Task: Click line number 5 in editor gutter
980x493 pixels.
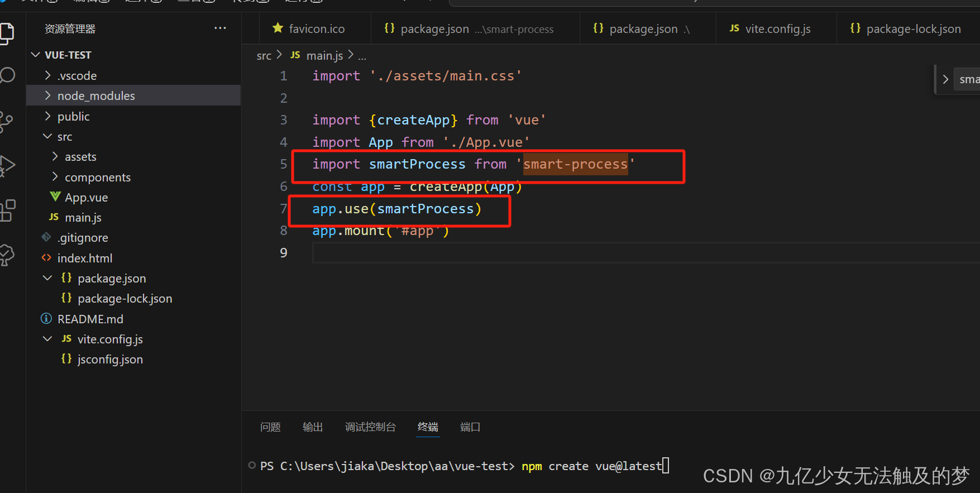Action: pos(284,164)
